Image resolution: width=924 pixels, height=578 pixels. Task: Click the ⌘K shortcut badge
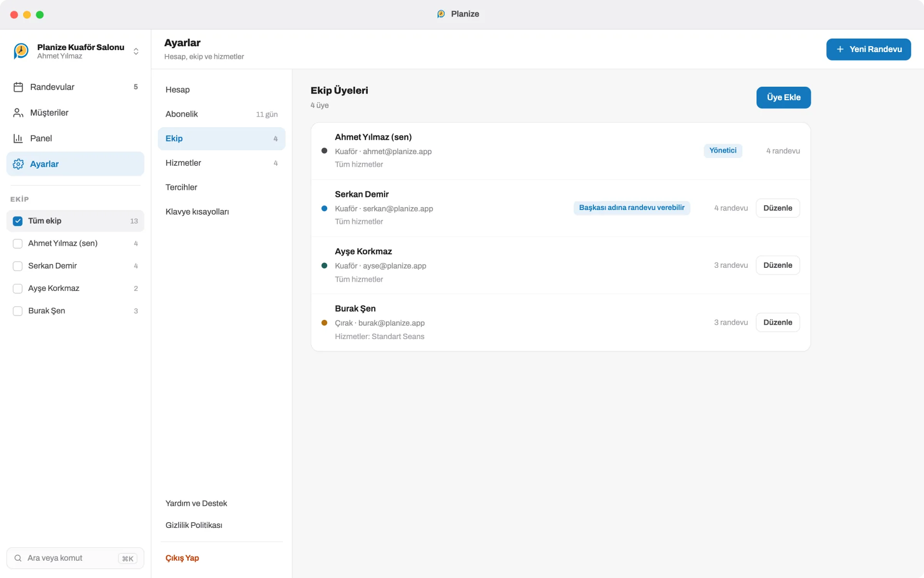(128, 558)
